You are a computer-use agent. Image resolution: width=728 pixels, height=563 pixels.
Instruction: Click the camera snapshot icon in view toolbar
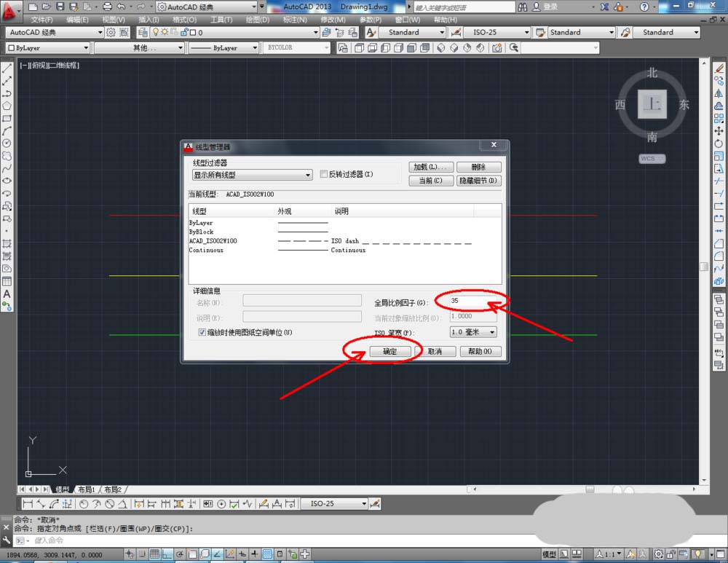tap(496, 47)
